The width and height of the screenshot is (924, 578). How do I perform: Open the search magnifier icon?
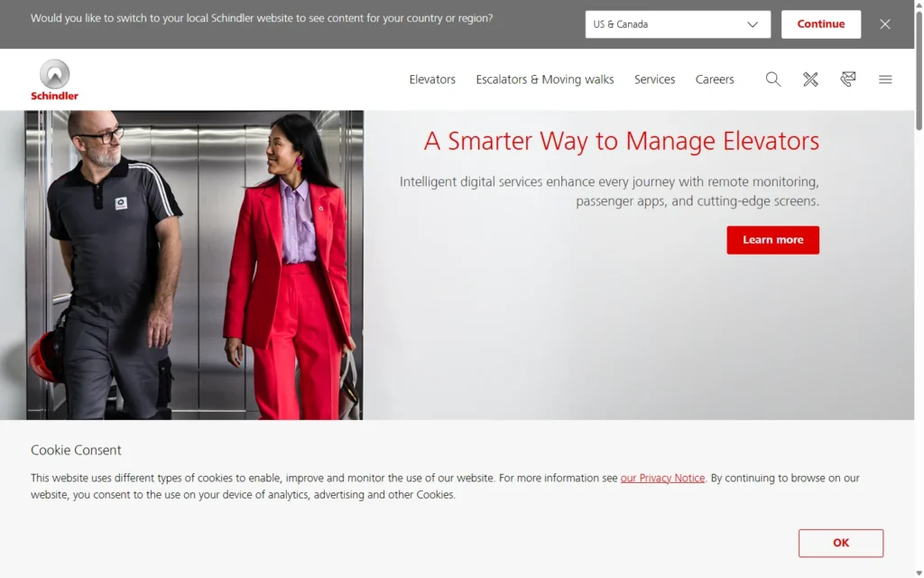(x=773, y=79)
